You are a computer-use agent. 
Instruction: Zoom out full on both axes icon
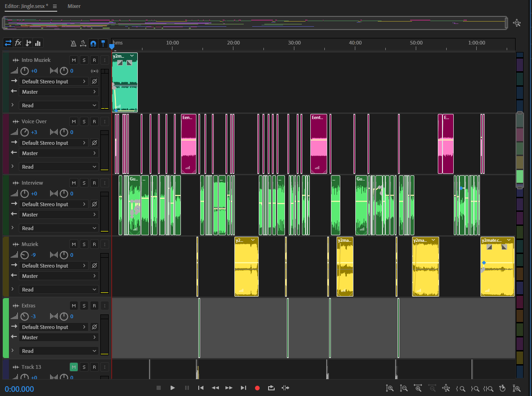coord(446,389)
